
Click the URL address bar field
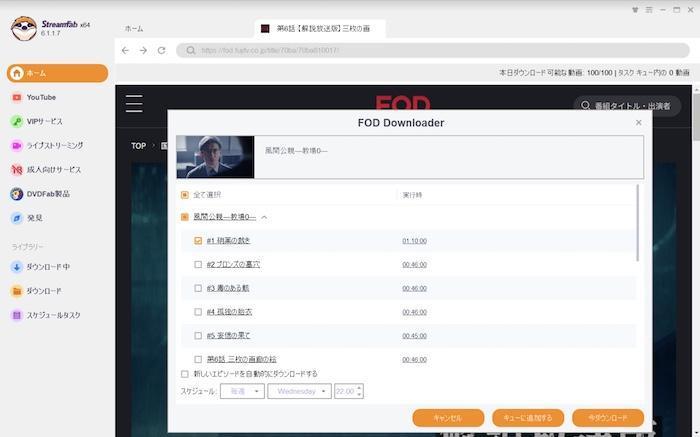click(433, 50)
